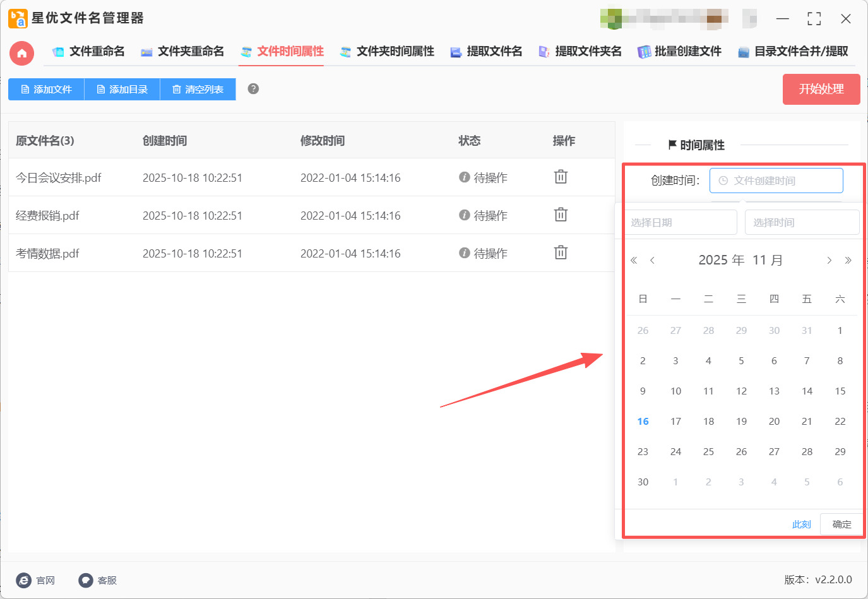Click the 选择日期 date input
This screenshot has height=599, width=868.
(x=681, y=223)
